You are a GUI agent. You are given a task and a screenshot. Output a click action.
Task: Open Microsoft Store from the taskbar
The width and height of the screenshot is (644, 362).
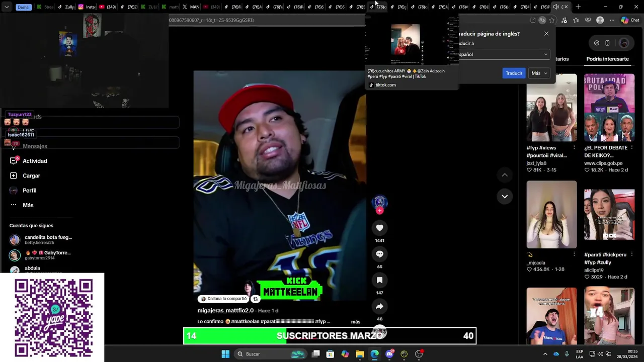[x=330, y=354]
